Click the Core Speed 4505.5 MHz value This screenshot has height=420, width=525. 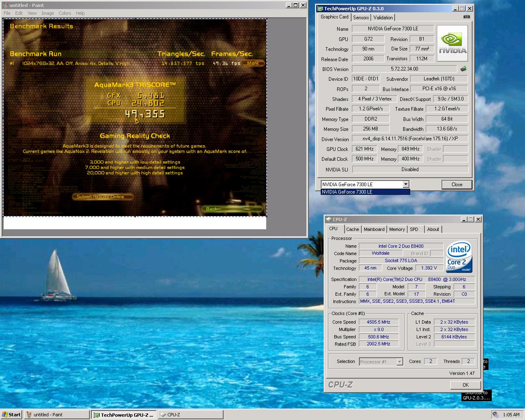379,322
